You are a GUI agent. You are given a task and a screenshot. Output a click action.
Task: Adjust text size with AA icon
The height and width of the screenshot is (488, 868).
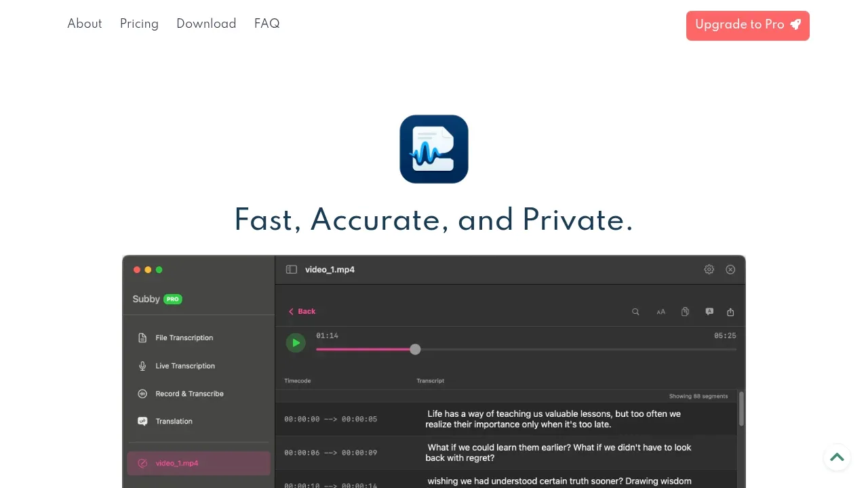point(660,312)
